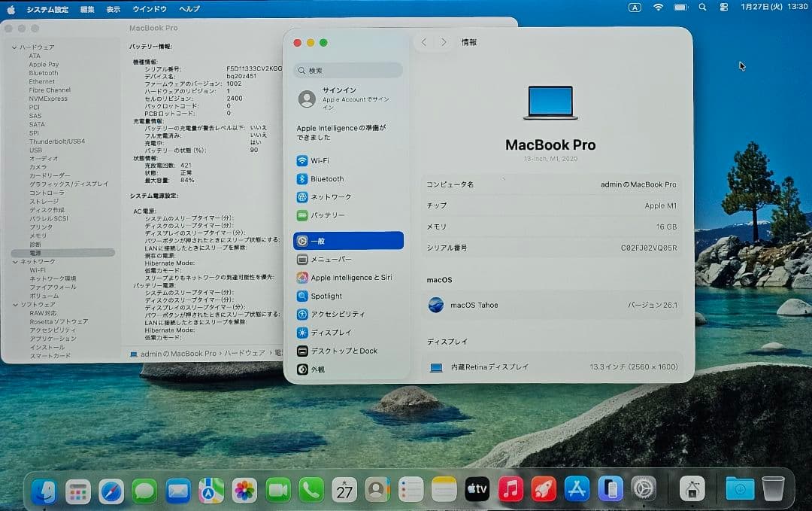The width and height of the screenshot is (812, 511).
Task: Select the アクセシビリティ sidebar icon
Action: pyautogui.click(x=336, y=315)
